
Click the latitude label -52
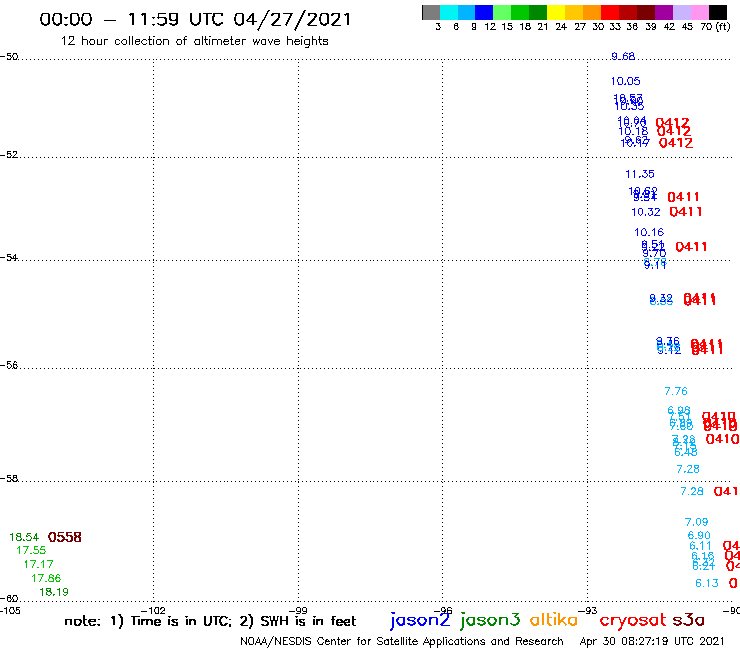click(9, 154)
